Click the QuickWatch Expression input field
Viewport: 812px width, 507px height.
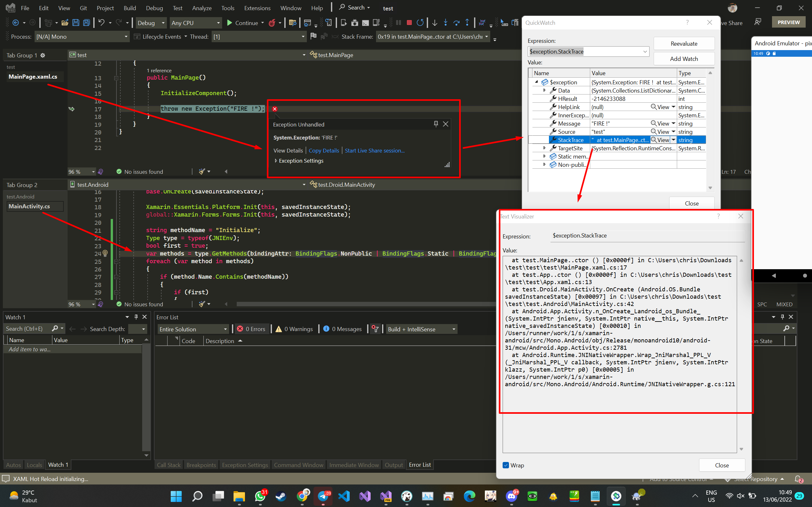point(588,52)
